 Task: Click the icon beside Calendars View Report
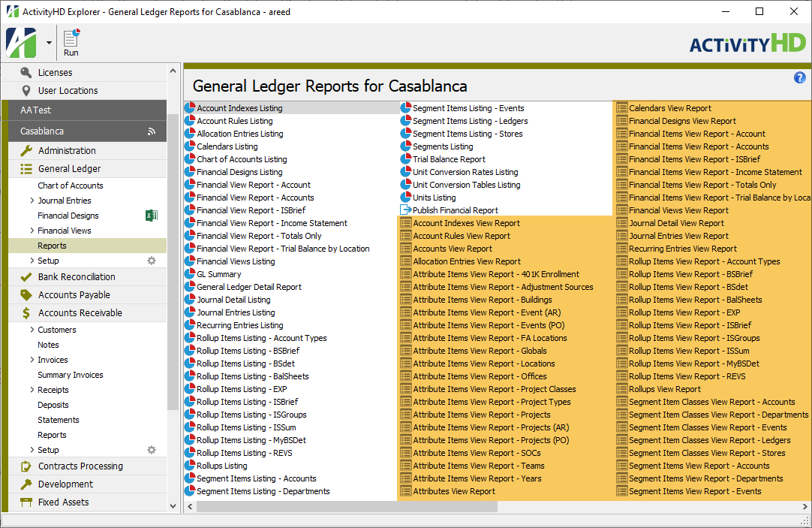tap(621, 108)
